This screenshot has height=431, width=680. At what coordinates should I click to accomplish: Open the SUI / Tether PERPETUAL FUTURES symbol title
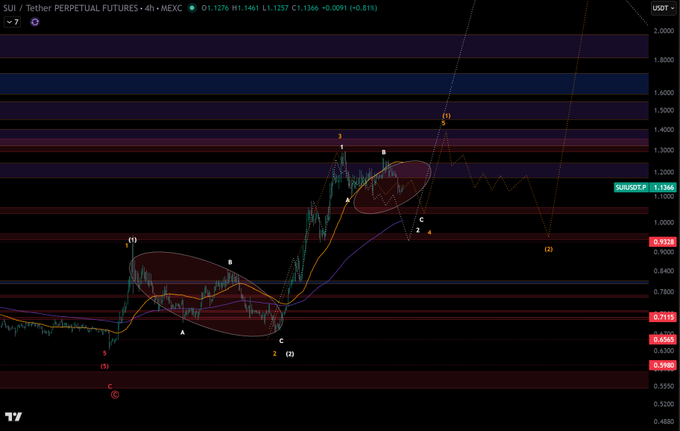tap(70, 8)
